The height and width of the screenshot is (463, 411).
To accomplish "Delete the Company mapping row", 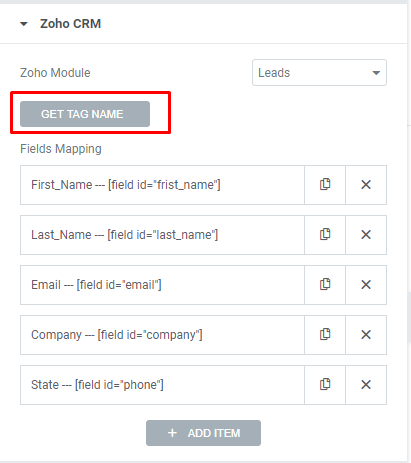I will coord(366,335).
